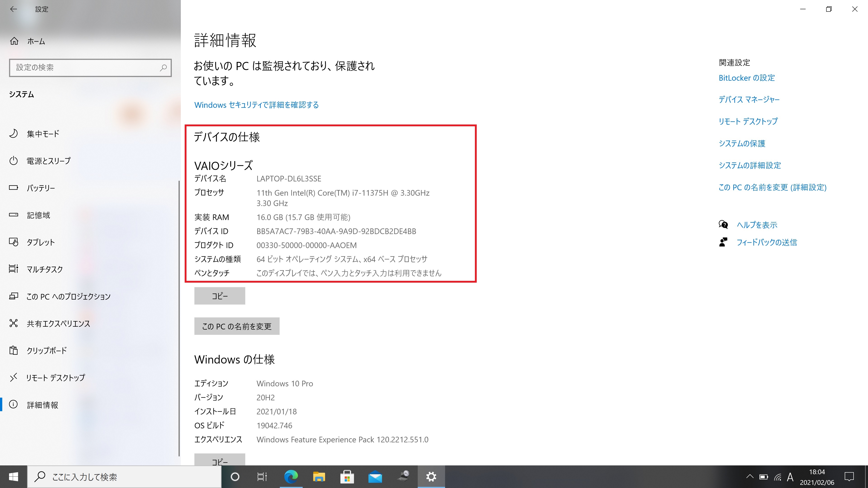Click the ヘルプを表示 help icon
The height and width of the screenshot is (488, 868).
(723, 225)
